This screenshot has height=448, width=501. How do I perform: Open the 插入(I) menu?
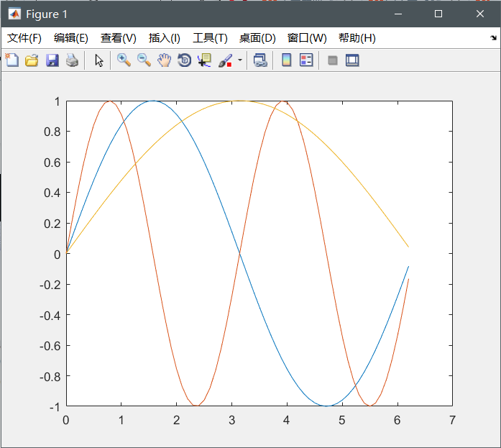tap(164, 38)
